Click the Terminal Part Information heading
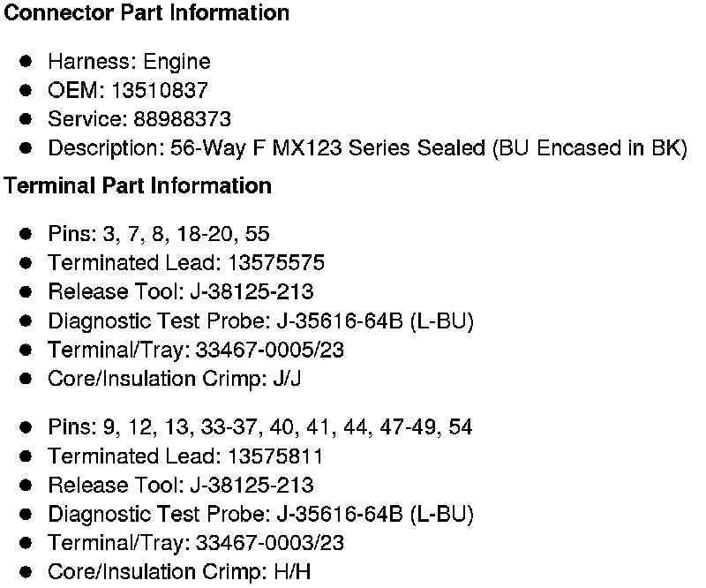The image size is (706, 588). [x=138, y=186]
